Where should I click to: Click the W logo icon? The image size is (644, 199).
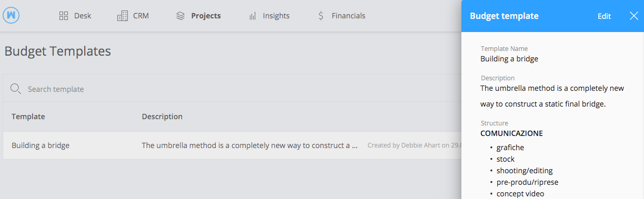pos(11,15)
